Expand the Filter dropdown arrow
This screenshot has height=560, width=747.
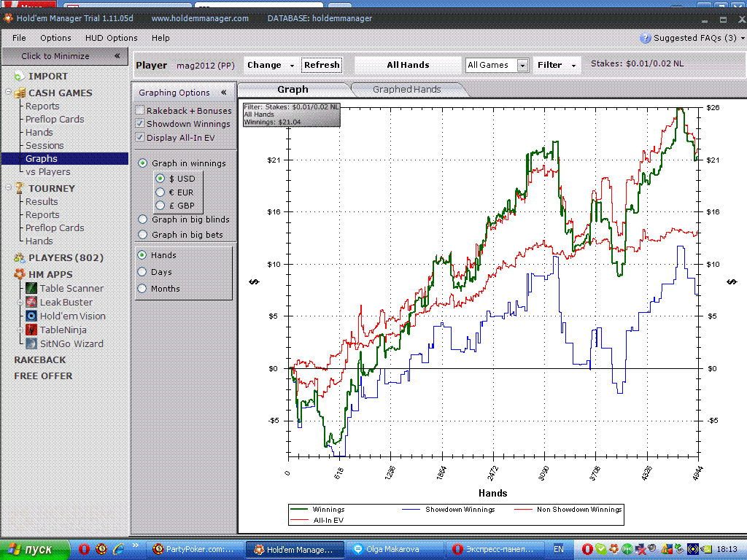point(573,66)
